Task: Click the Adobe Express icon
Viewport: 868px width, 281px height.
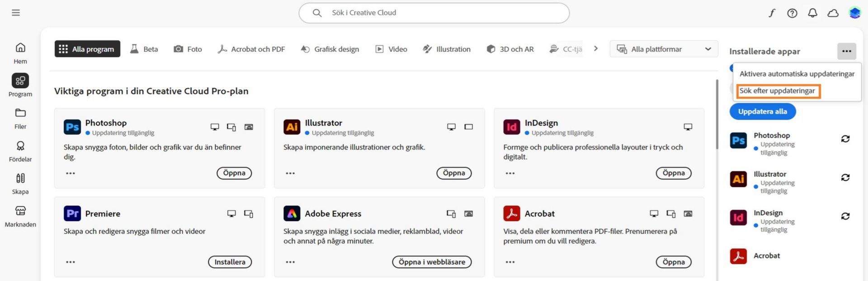Action: [292, 214]
